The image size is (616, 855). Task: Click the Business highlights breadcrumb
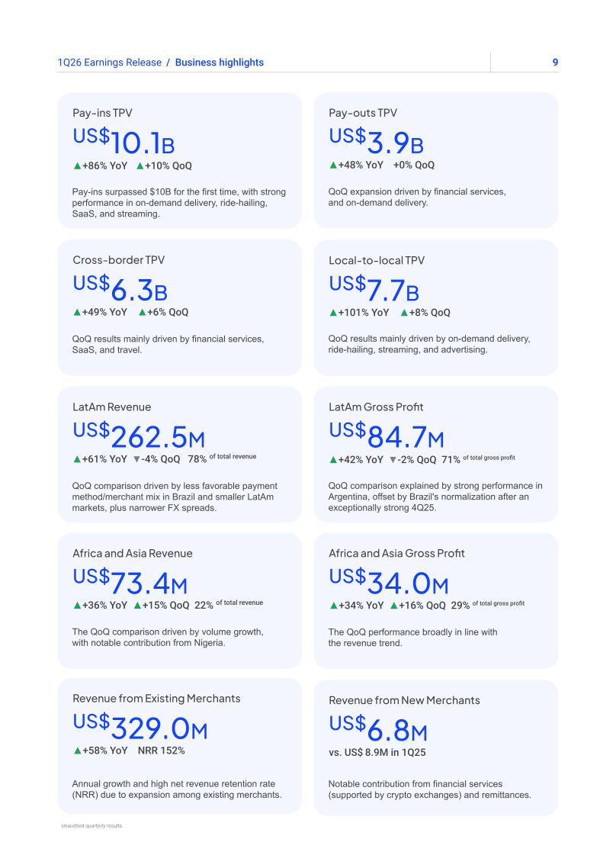(219, 63)
